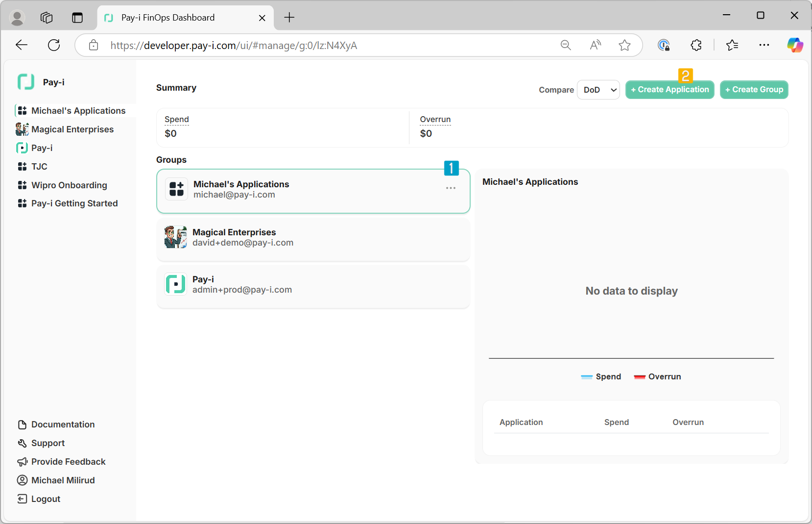
Task: Click the Magical Enterprises sidebar avatar icon
Action: pos(22,129)
